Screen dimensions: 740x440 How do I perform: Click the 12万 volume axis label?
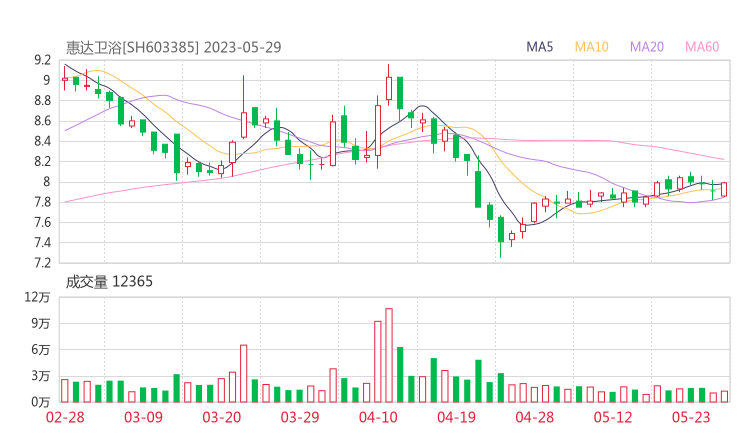37,297
